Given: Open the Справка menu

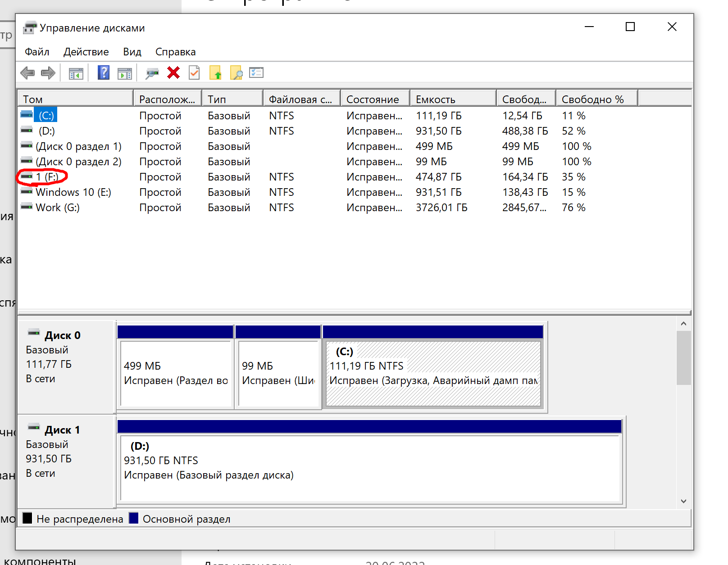Looking at the screenshot, I should tap(175, 52).
